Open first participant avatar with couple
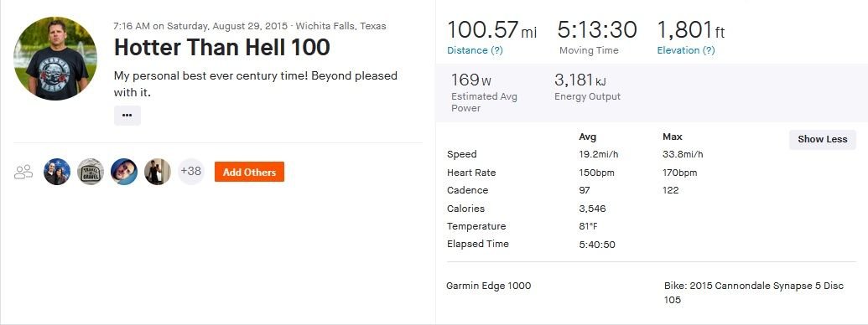868x325 pixels. point(57,172)
